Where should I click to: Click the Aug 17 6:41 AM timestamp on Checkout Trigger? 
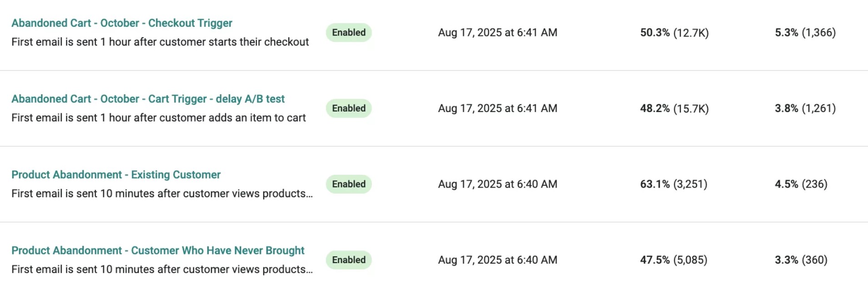497,32
